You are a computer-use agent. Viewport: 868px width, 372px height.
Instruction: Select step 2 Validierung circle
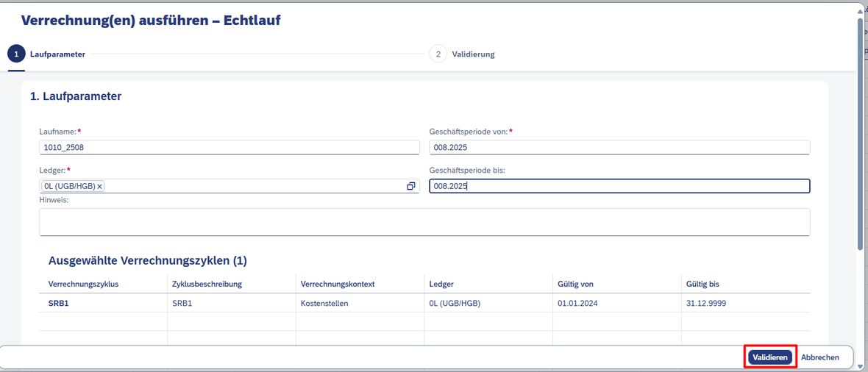pos(438,54)
